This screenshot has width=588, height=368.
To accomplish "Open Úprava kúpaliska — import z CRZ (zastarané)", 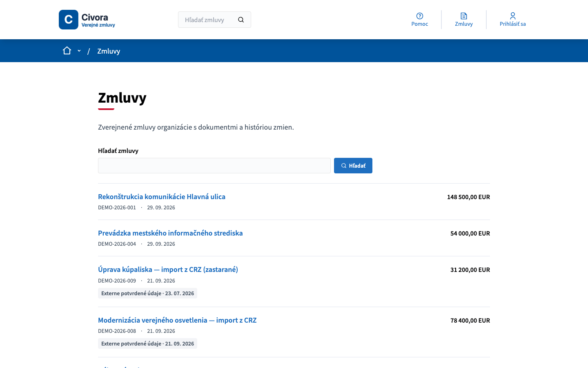I will tap(168, 269).
